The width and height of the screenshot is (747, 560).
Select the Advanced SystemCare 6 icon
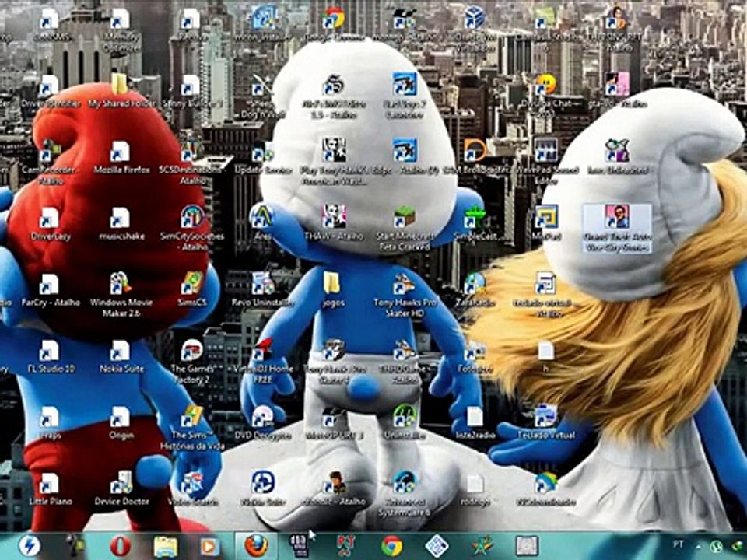tap(405, 495)
